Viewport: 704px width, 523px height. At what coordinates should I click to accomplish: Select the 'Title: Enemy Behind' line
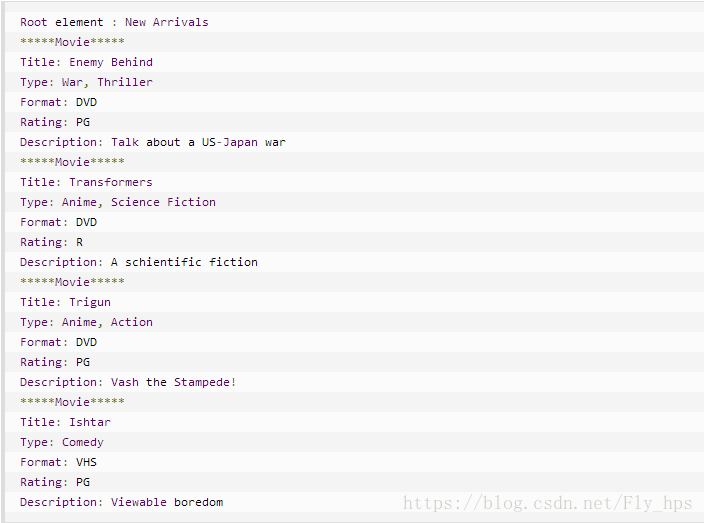point(86,62)
